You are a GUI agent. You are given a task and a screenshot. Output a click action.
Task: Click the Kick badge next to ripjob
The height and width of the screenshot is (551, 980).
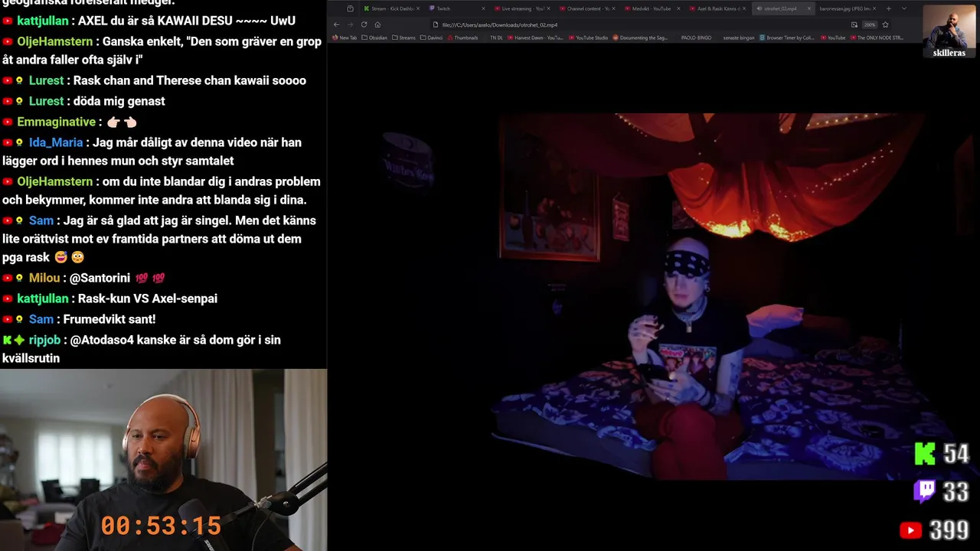tap(8, 340)
